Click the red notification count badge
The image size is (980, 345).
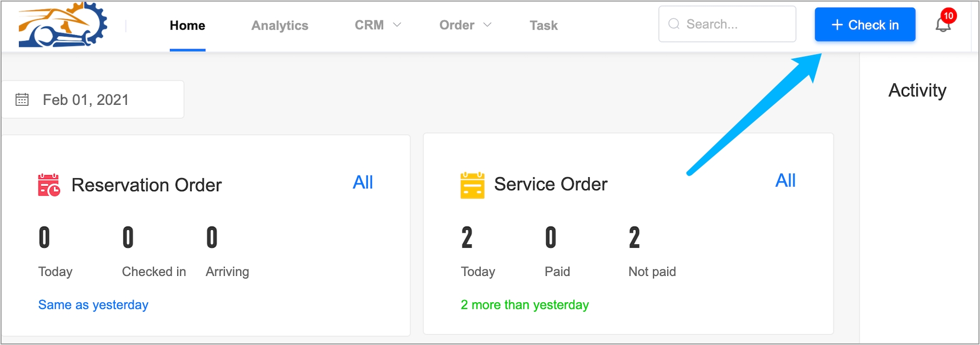[949, 16]
